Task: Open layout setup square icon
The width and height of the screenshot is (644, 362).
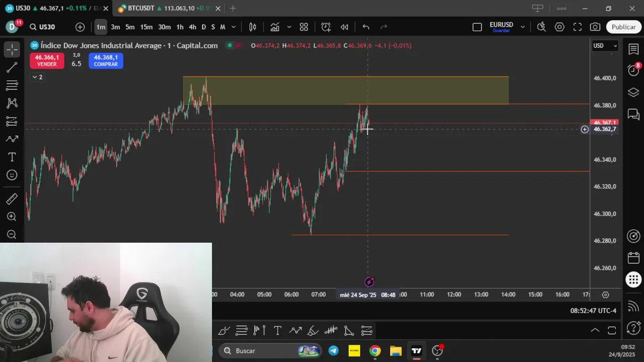Action: (x=477, y=27)
